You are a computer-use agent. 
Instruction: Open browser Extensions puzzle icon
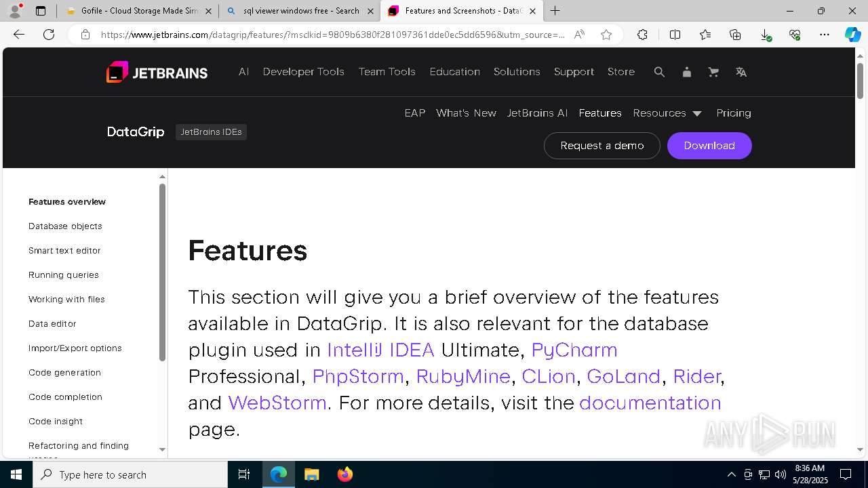pos(642,35)
